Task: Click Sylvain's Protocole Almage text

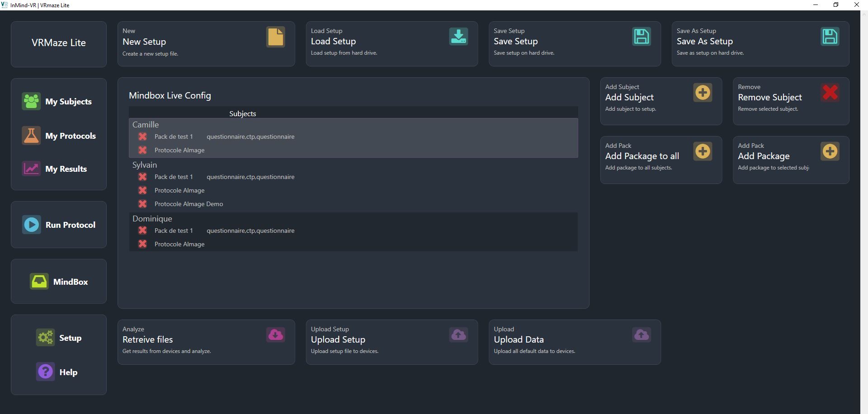Action: click(179, 190)
